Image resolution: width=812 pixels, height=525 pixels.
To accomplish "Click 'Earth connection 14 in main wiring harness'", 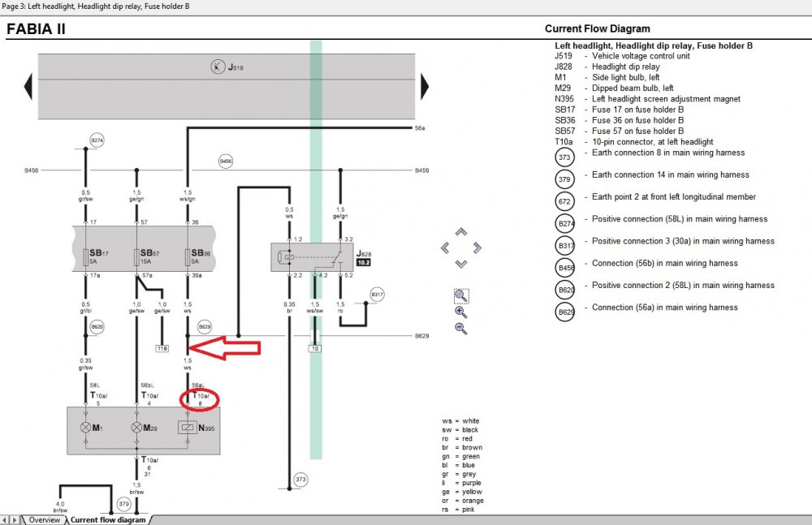I will 671,175.
